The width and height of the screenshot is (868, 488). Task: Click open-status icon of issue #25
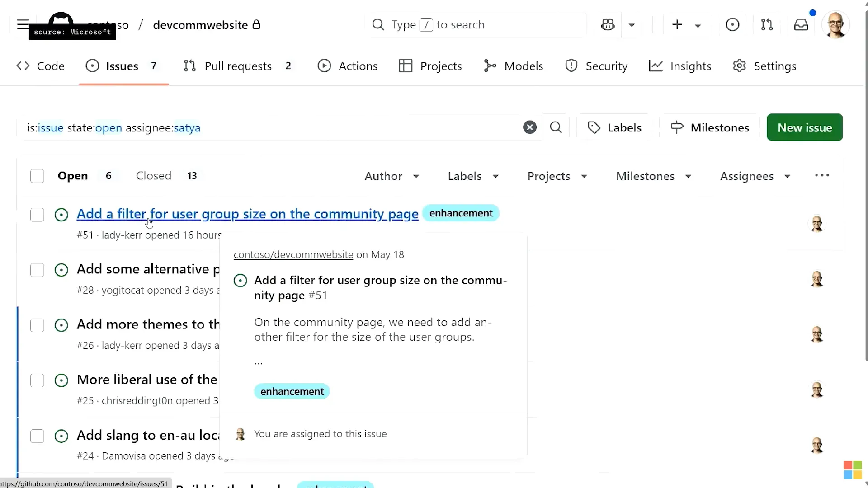coord(61,380)
